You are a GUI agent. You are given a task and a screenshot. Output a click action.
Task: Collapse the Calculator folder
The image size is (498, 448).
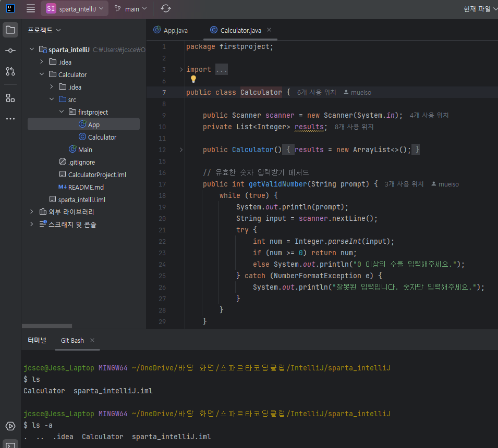coord(42,74)
